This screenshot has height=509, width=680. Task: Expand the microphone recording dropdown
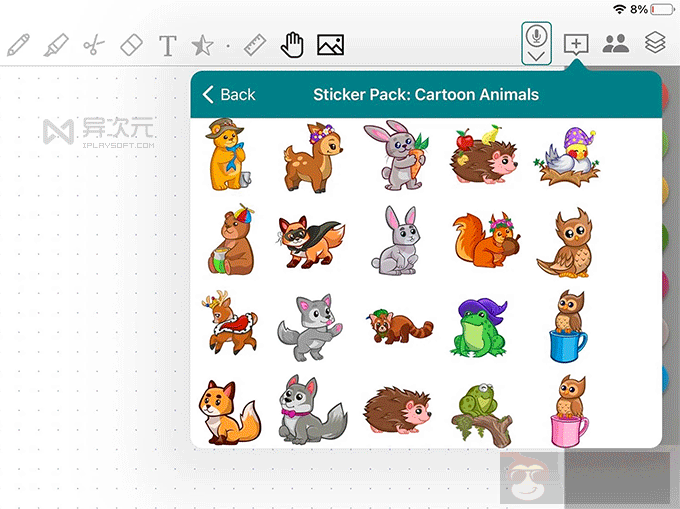point(537,56)
